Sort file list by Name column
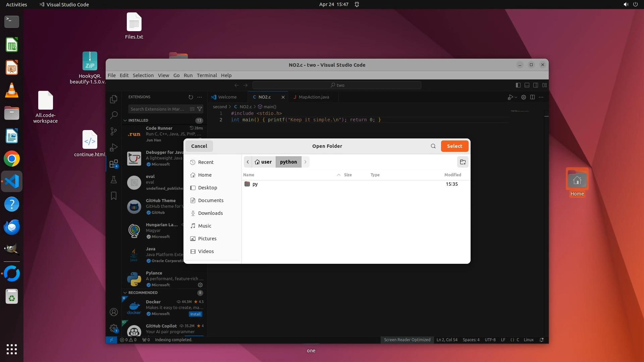 pos(249,175)
